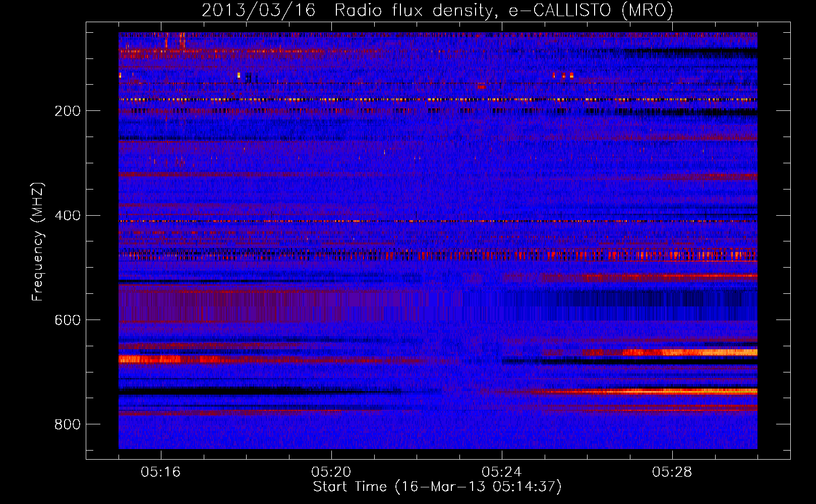The height and width of the screenshot is (504, 816).
Task: Click the 05:28 time tick label
Action: tap(672, 472)
